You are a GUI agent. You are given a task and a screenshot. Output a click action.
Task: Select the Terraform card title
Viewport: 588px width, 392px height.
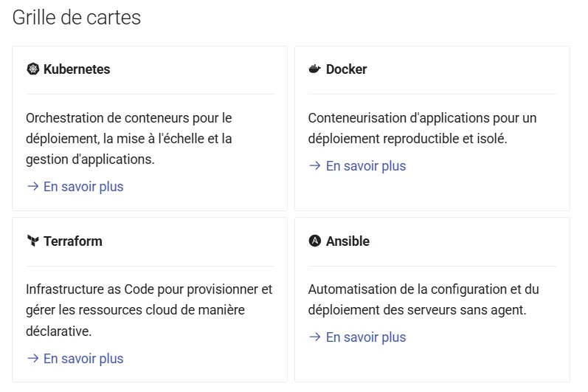(73, 241)
